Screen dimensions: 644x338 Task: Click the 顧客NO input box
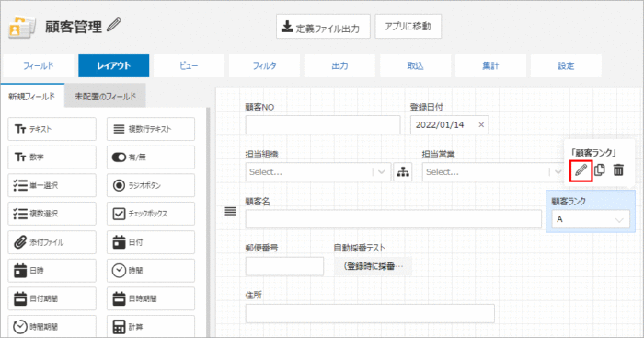323,125
